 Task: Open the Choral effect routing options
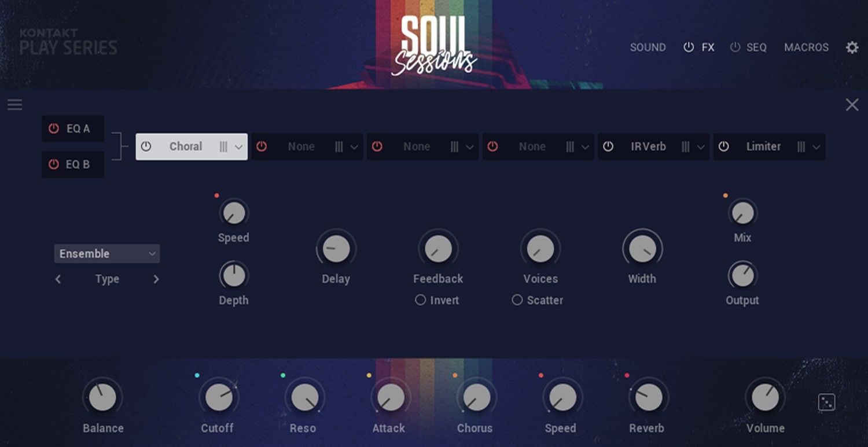[225, 146]
